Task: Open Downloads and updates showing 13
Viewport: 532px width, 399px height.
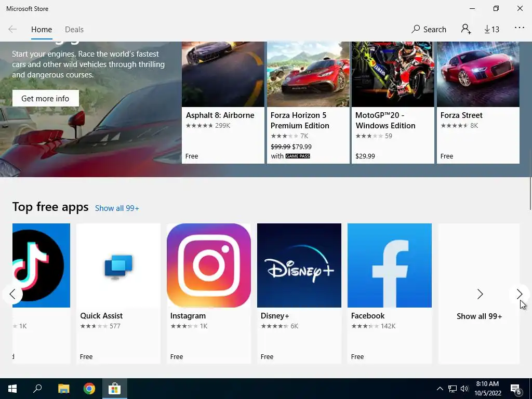Action: pos(491,30)
